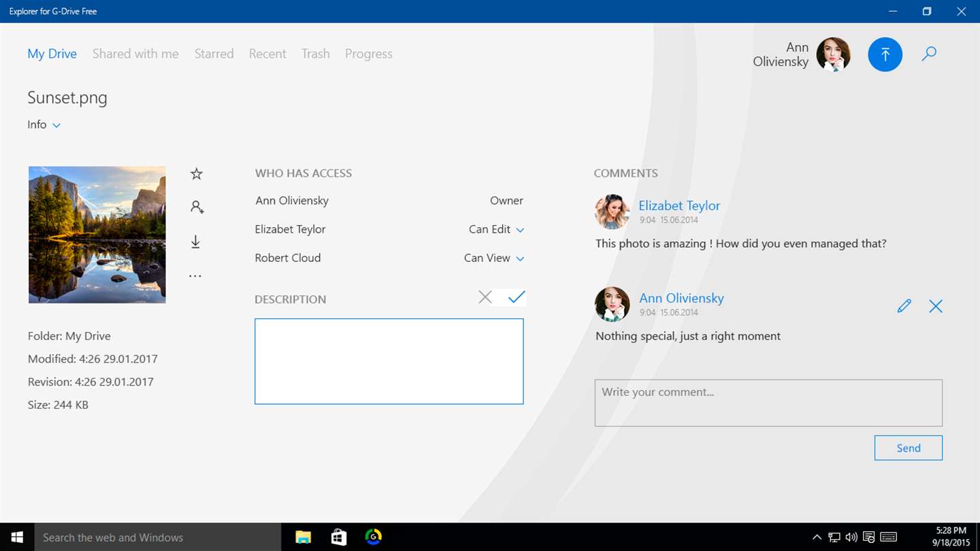
Task: Open Robert Cloud's Can View dropdown
Action: coord(493,258)
